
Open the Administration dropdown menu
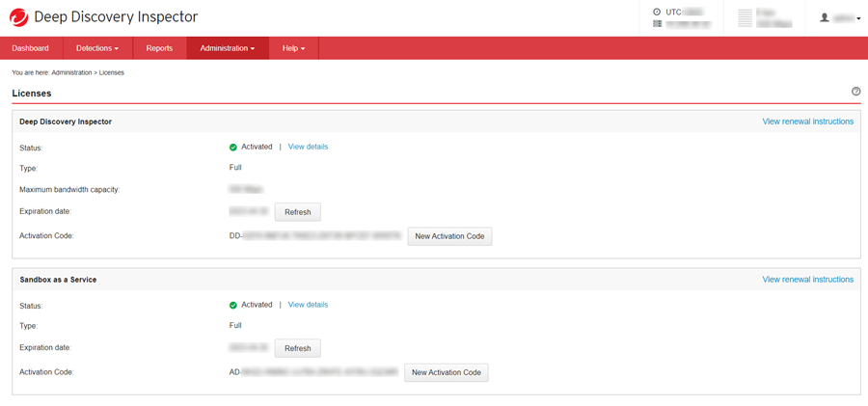click(228, 48)
